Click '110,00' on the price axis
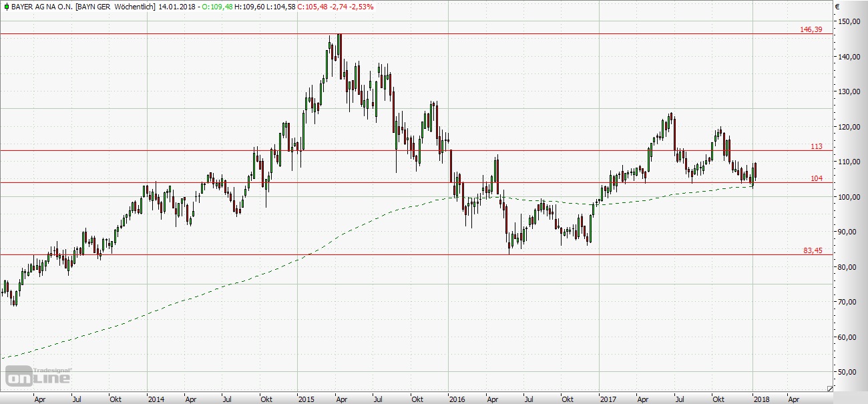 [848, 162]
